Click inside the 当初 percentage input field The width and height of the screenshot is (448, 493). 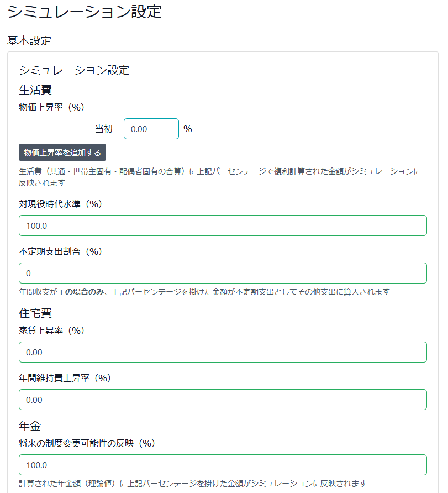click(x=151, y=128)
